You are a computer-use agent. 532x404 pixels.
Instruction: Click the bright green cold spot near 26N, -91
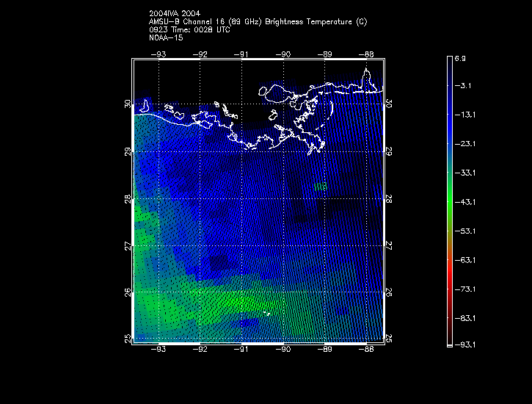coord(241,301)
